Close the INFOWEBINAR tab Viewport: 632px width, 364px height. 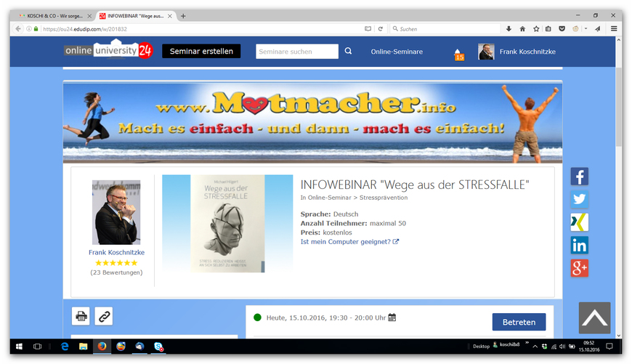click(170, 16)
